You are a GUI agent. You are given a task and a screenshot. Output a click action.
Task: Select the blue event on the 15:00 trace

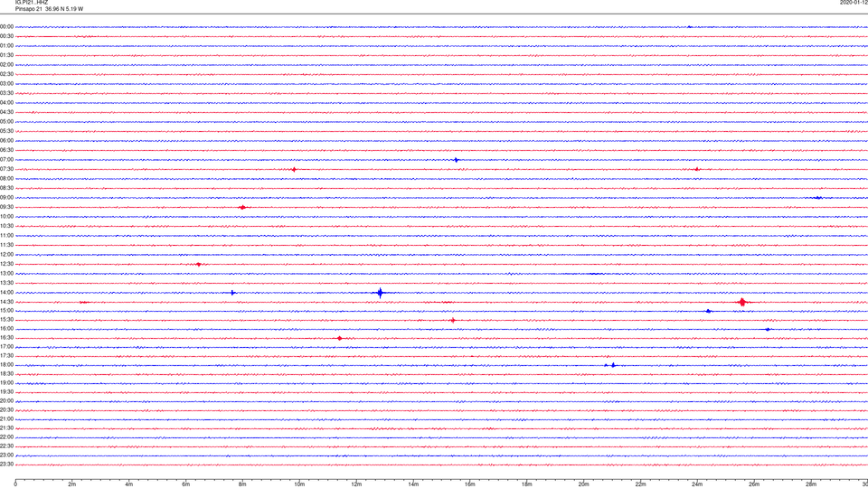[709, 311]
